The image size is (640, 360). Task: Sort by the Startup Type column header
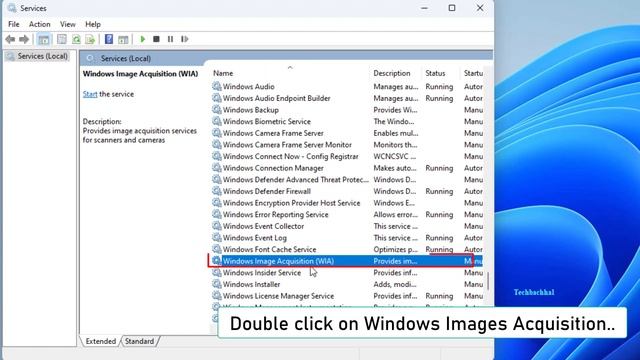(x=473, y=73)
